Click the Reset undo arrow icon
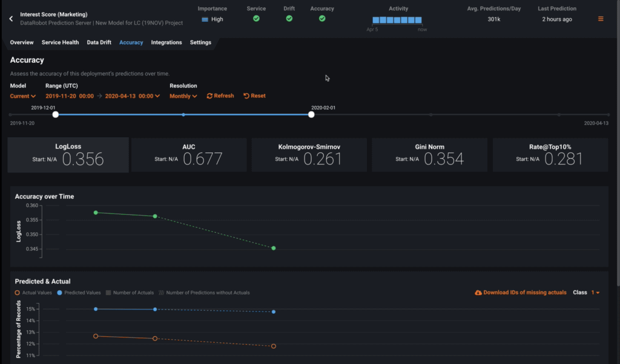 (246, 96)
